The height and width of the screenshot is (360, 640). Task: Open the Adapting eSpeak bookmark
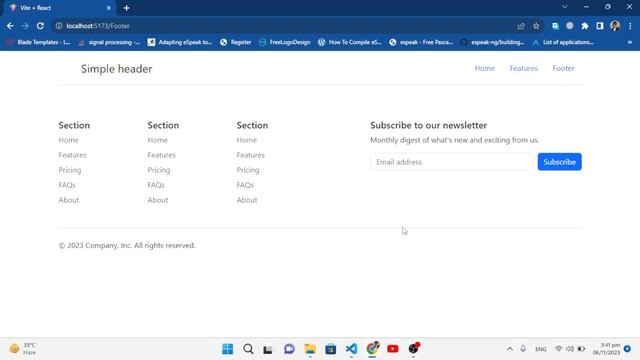coord(180,42)
